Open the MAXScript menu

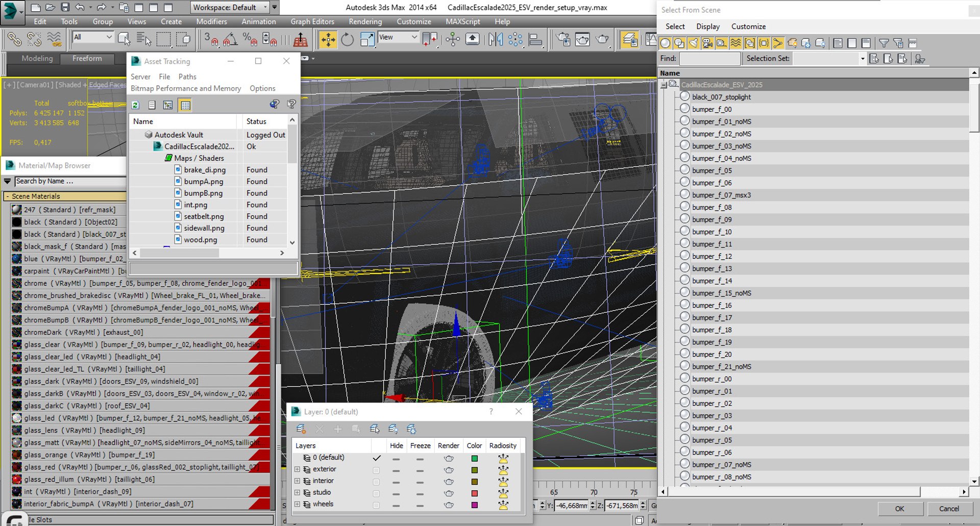[462, 21]
